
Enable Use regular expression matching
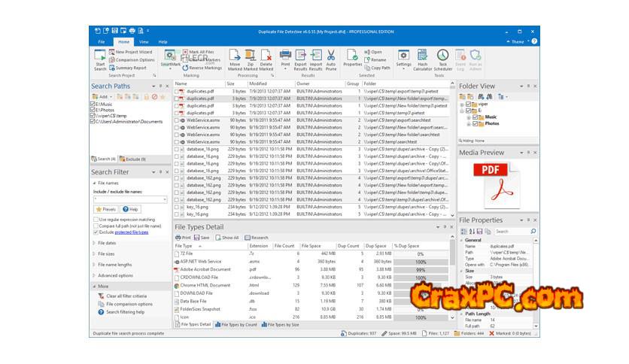pos(96,220)
